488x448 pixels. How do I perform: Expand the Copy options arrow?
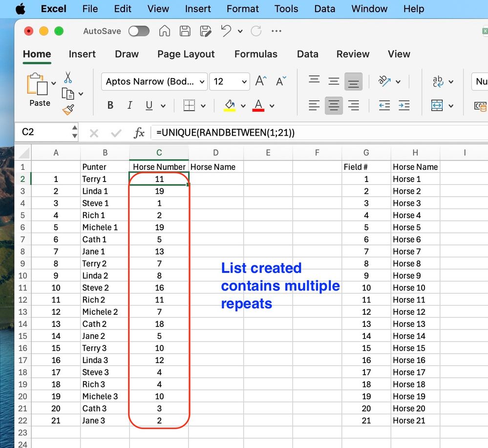tap(81, 94)
